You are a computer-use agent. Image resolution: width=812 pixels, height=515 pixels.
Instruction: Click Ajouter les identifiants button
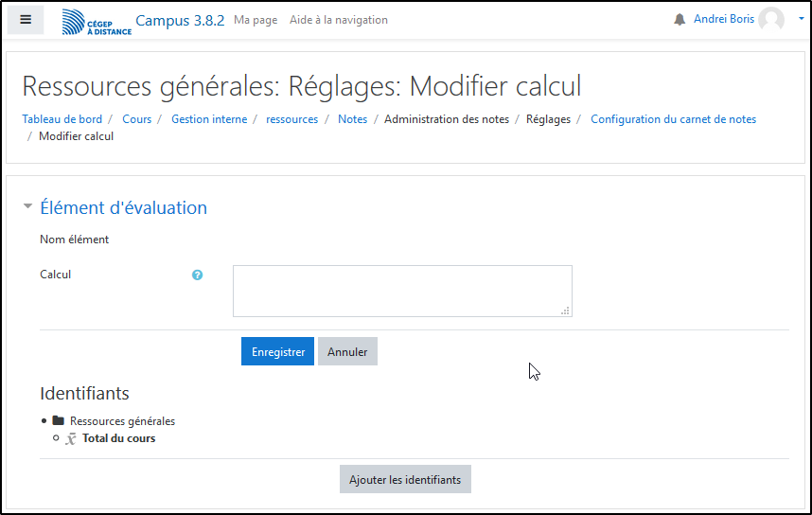(x=405, y=480)
